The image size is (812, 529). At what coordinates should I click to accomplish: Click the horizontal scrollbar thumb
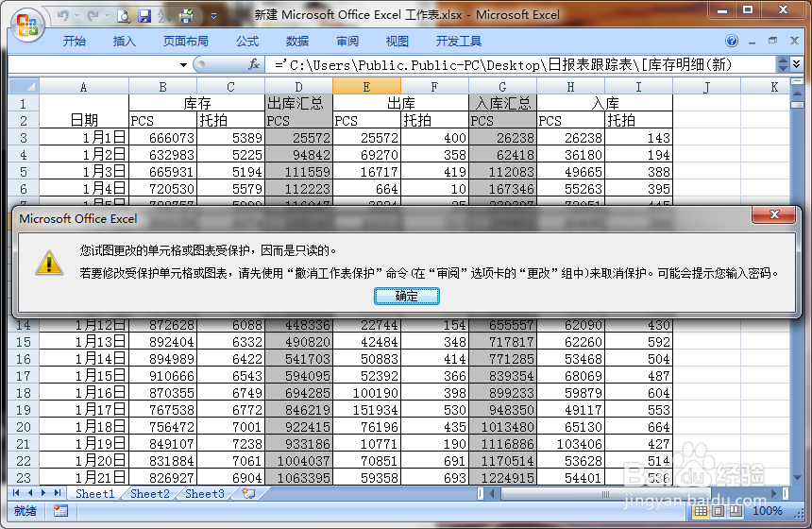click(x=605, y=494)
